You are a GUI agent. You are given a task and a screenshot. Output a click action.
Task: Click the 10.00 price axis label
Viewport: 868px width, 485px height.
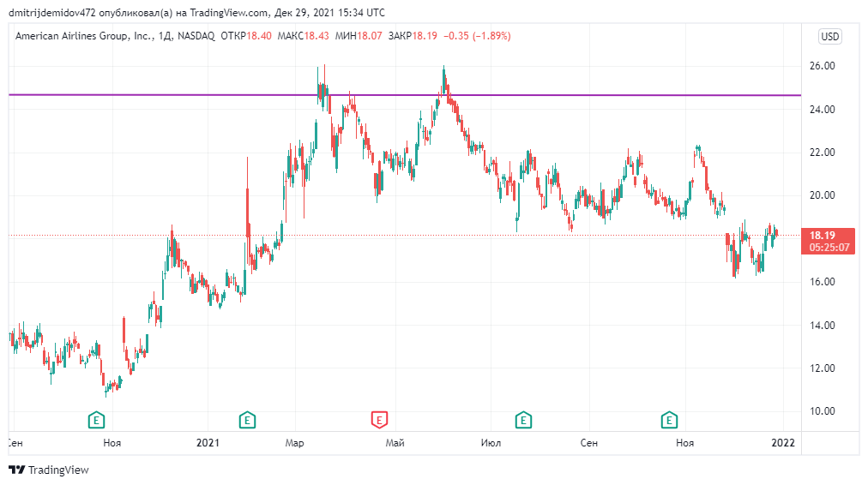pyautogui.click(x=822, y=411)
